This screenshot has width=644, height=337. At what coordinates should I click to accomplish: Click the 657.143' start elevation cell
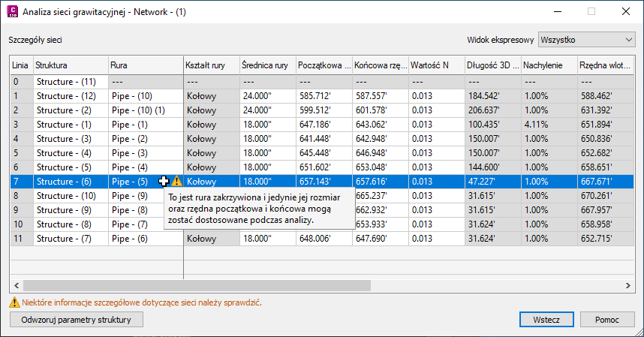(x=324, y=182)
